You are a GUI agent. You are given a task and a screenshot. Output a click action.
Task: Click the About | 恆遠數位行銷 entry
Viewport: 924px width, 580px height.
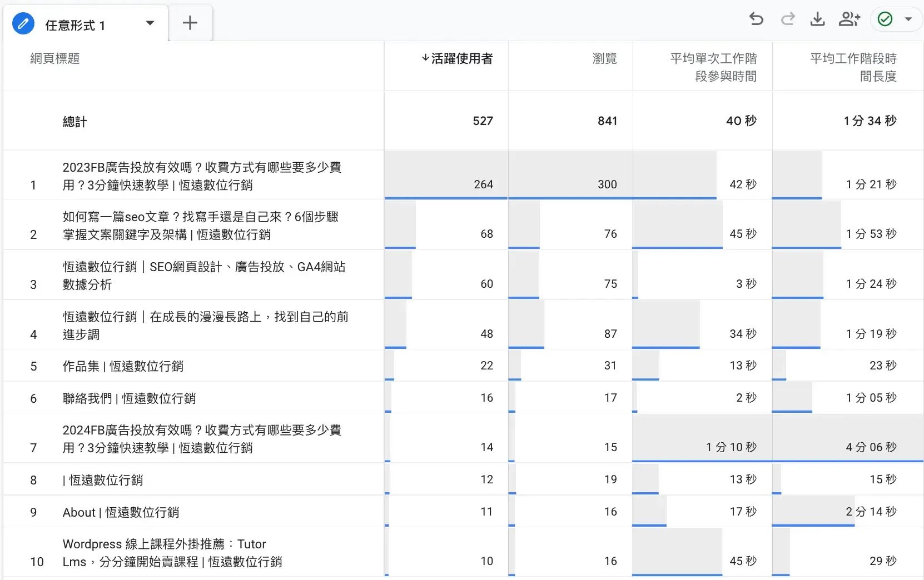(120, 512)
